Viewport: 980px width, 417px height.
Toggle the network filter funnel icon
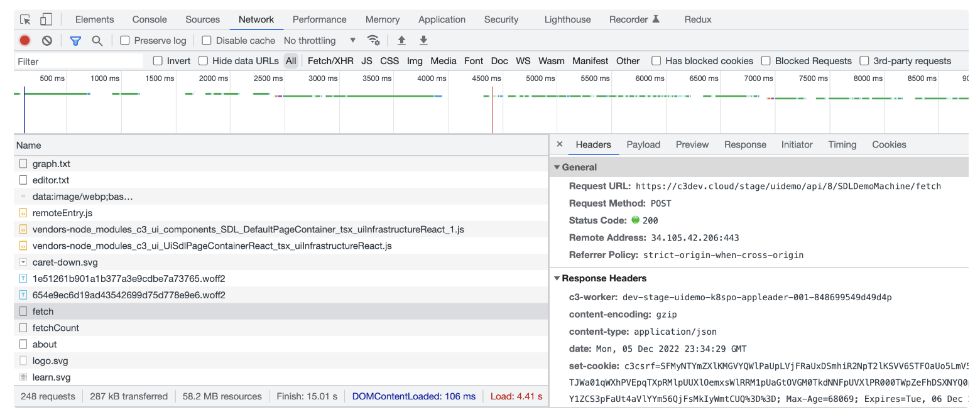pos(75,41)
